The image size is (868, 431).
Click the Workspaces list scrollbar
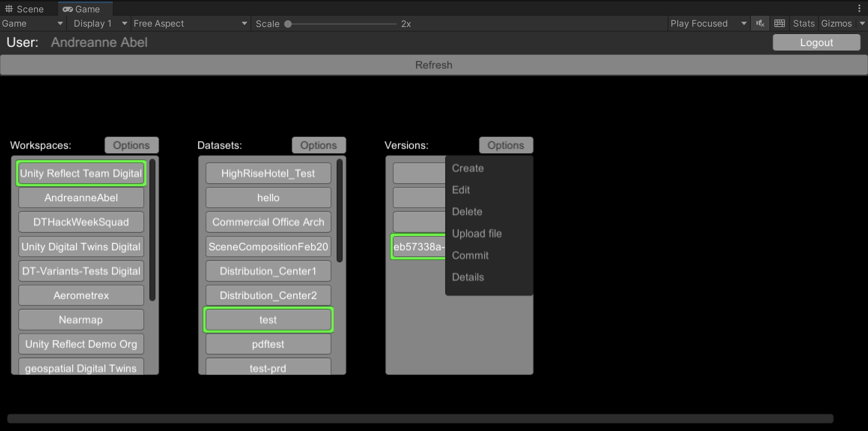click(x=152, y=229)
